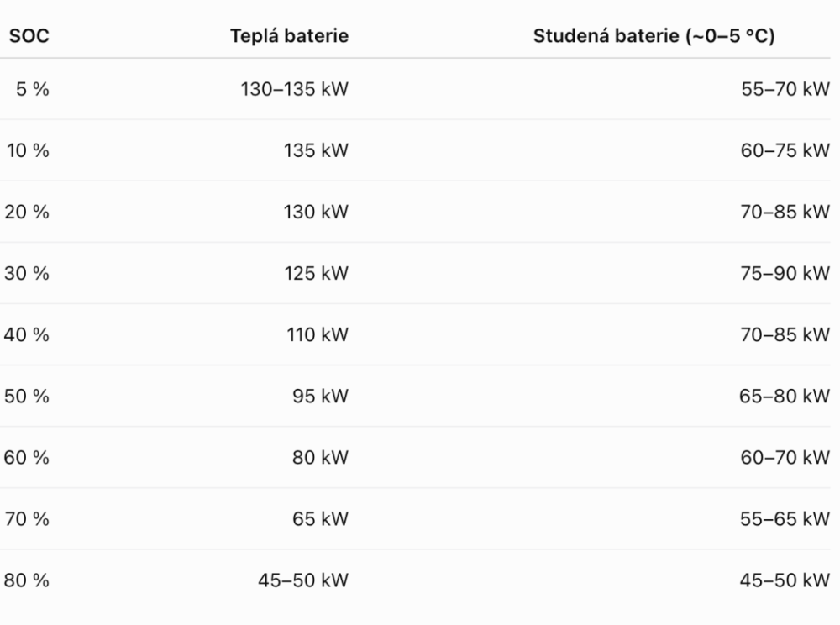
Task: Click the Teplá baterie column header
Action: (x=289, y=36)
